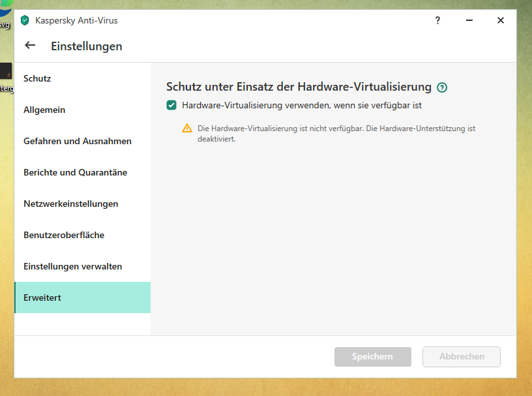Image resolution: width=532 pixels, height=396 pixels.
Task: Uncheck Hardware-Virtualisierung verwenden checkbox
Action: pos(171,105)
